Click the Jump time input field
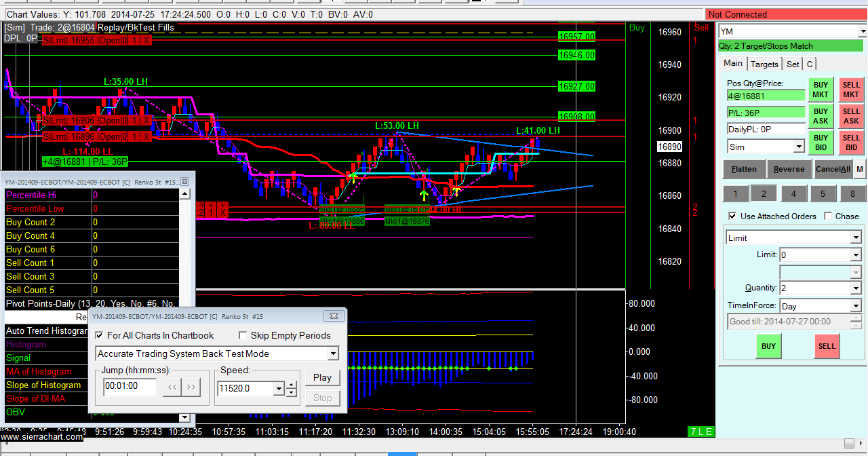Viewport: 868px width, 456px height. [x=130, y=387]
